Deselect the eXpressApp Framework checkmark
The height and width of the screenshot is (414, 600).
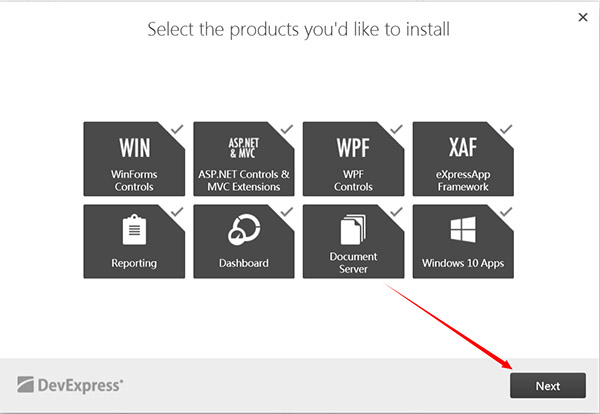pyautogui.click(x=506, y=129)
